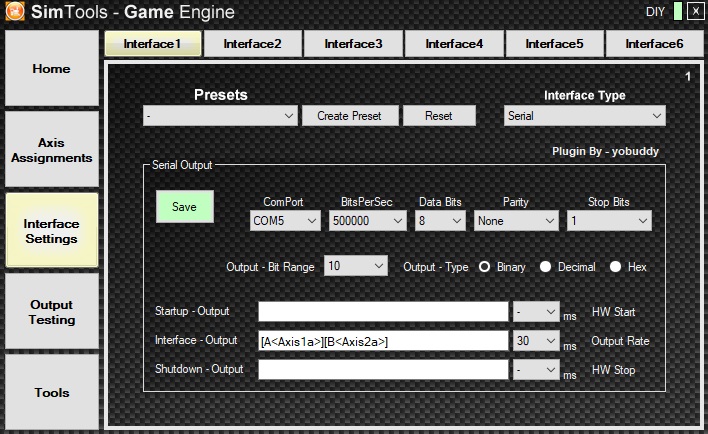
Task: Close the Game Engine window
Action: click(695, 12)
